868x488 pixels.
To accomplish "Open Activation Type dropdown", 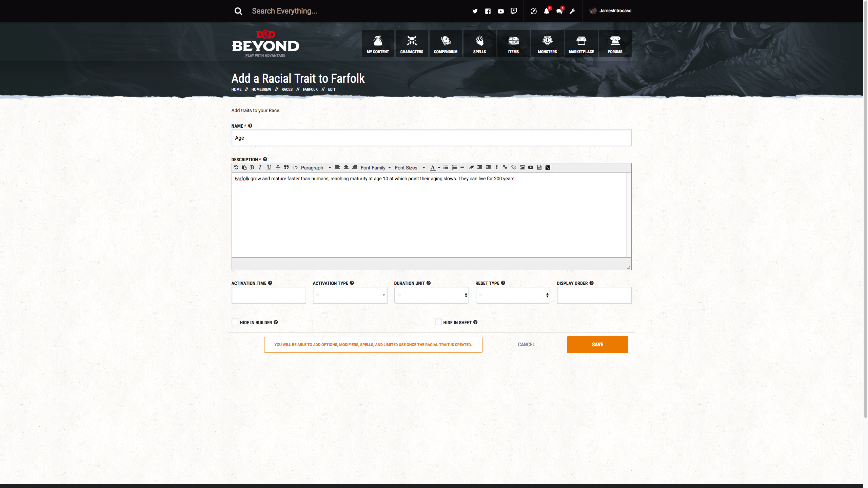I will [x=350, y=295].
